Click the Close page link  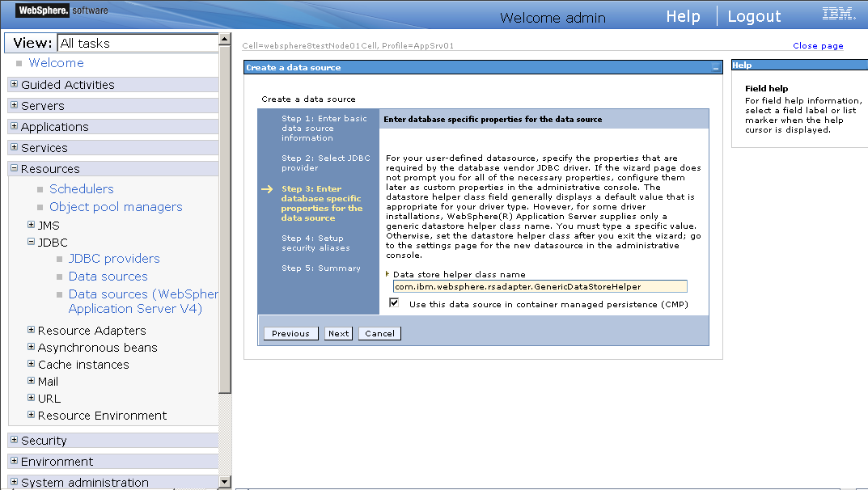(x=818, y=45)
